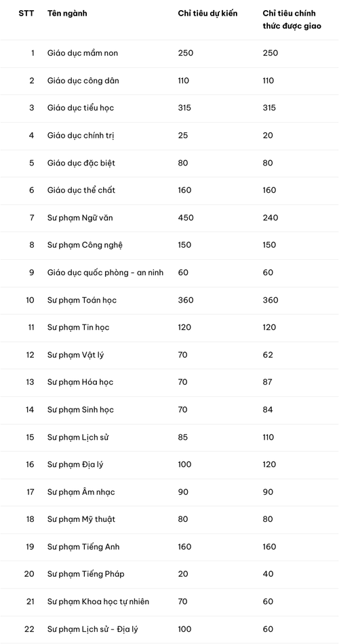Screen dimensions: 339x644
Task: Click the official quota 240 for Ngữ văn
Action: [271, 218]
